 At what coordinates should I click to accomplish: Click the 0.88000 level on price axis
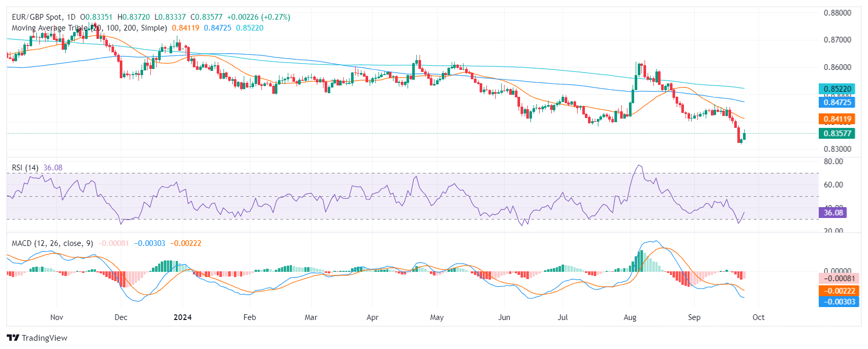click(837, 13)
